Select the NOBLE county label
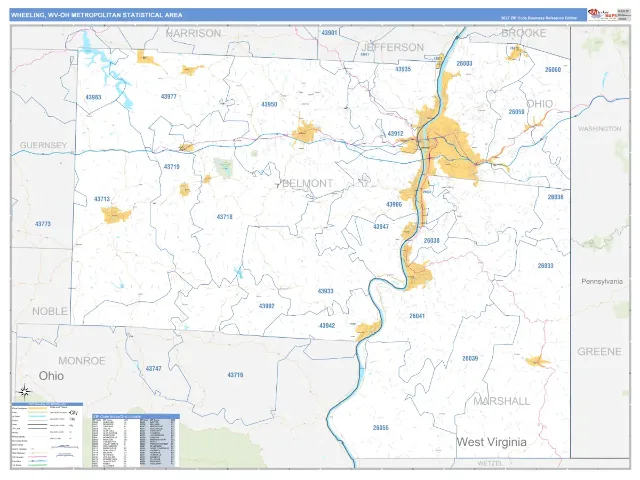This screenshot has height=480, width=640. (x=50, y=311)
